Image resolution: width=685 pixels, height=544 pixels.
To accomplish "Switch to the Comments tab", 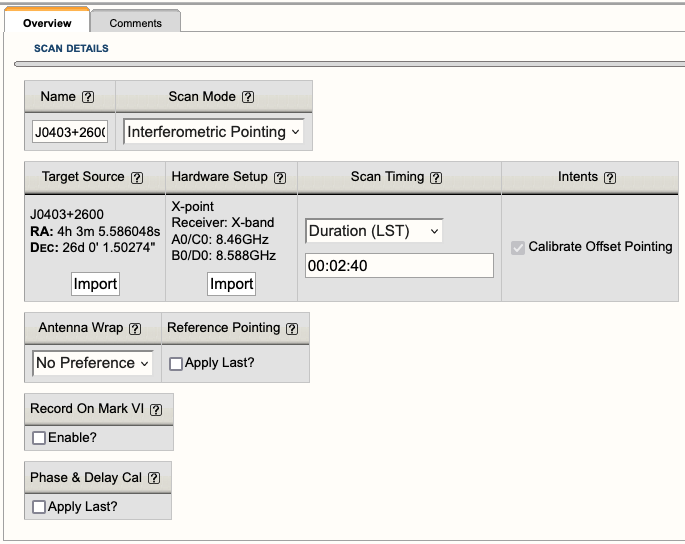I will click(135, 23).
